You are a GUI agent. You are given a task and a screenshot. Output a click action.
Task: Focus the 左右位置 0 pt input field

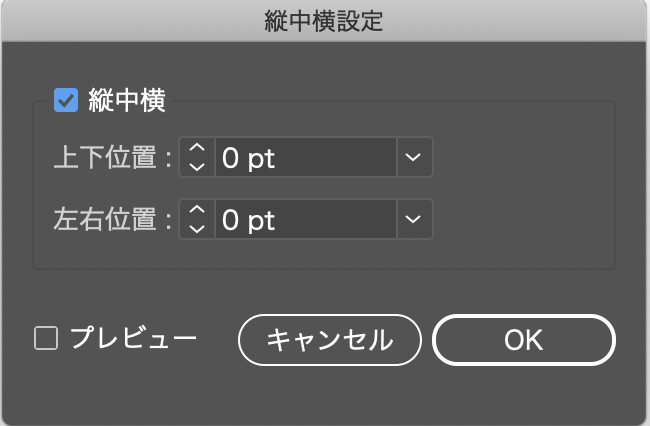[306, 219]
